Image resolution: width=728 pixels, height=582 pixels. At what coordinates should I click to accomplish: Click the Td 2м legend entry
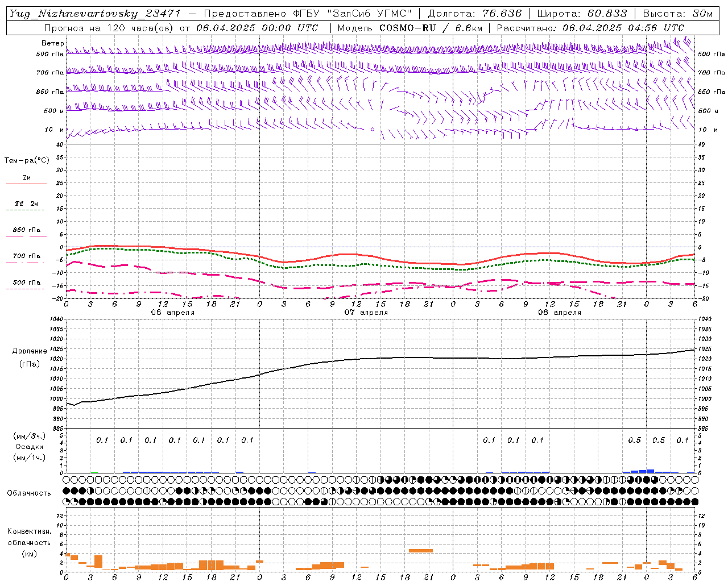[x=26, y=203]
